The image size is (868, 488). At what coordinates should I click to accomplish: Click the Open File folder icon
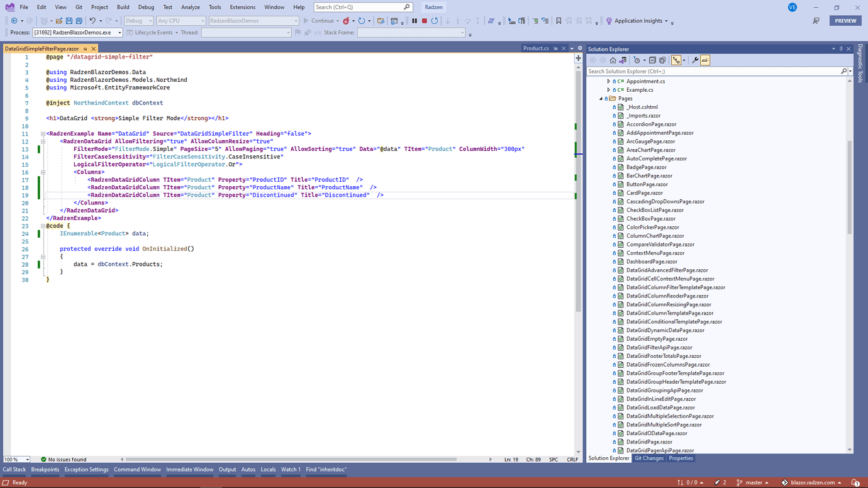pyautogui.click(x=59, y=21)
